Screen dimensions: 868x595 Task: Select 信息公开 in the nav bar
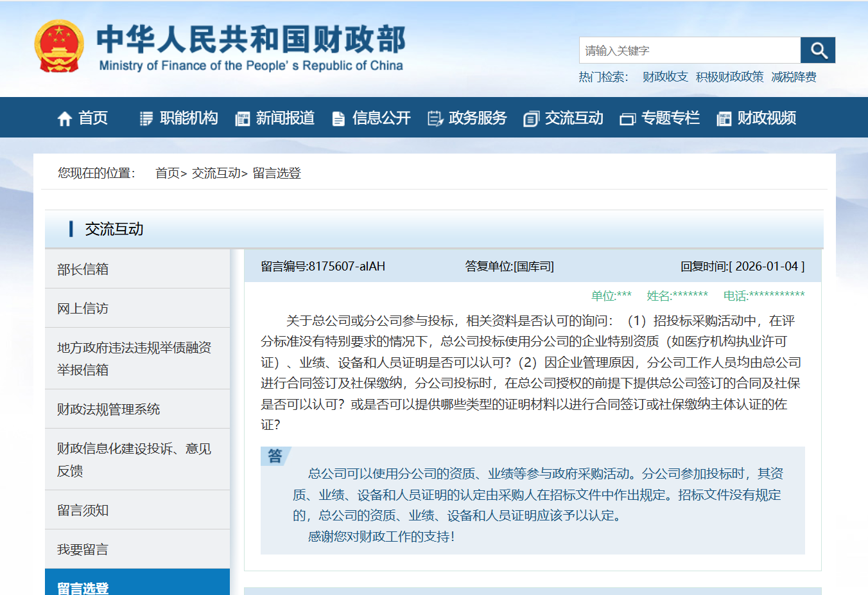point(381,118)
